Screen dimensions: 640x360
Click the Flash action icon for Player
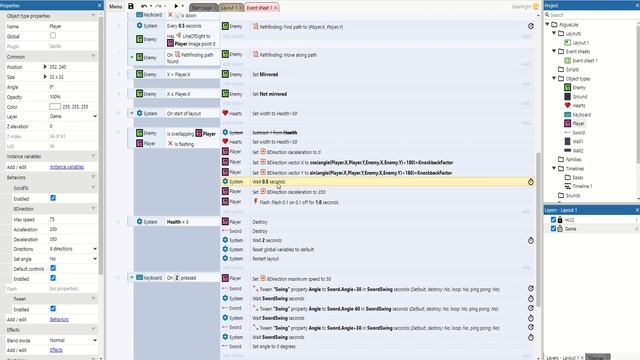(256, 202)
